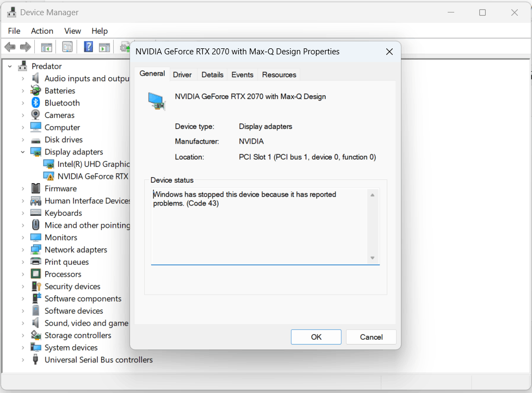Select the 'Print queues' tree label
This screenshot has height=393, width=532.
click(66, 262)
